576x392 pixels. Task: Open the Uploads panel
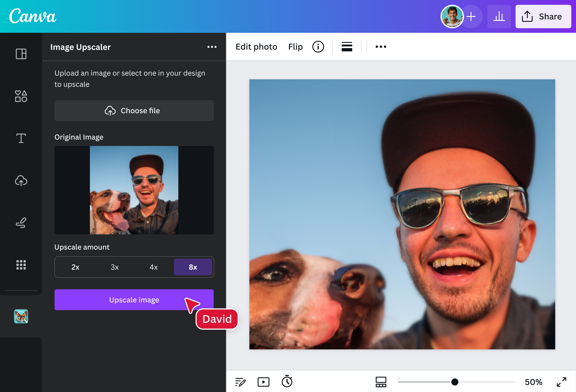coord(21,181)
